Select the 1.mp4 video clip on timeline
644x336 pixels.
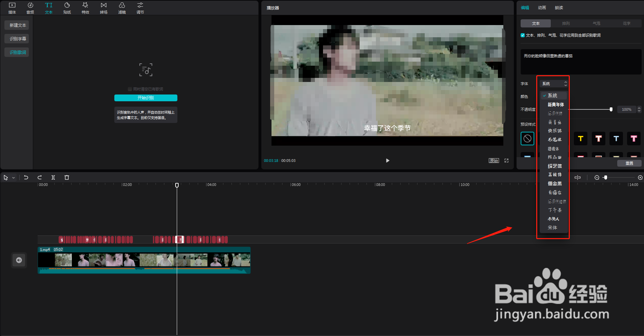tap(144, 260)
